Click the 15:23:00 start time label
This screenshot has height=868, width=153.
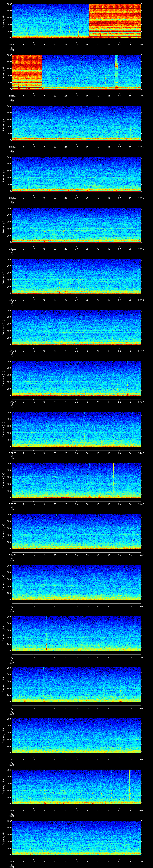click(x=12, y=504)
